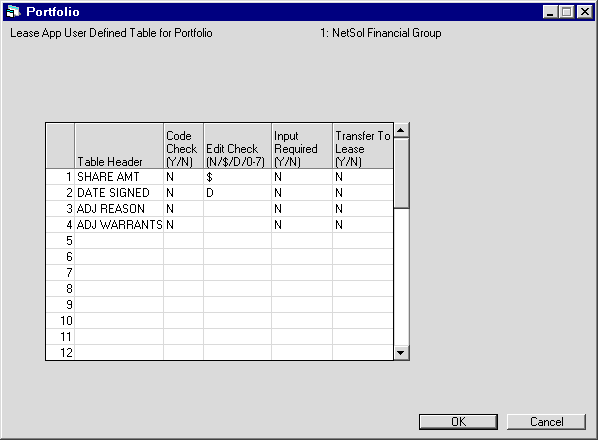
Task: Click the empty Table Header cell in row 8
Action: tap(119, 289)
